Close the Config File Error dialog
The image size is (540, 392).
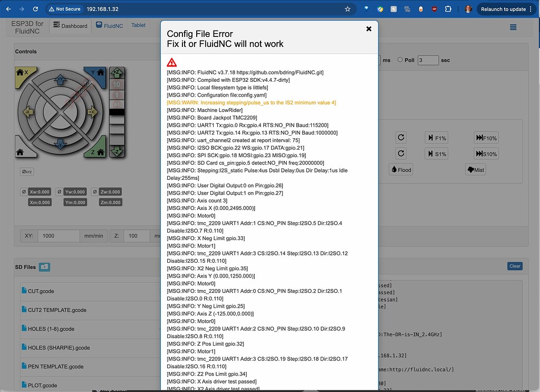[x=369, y=29]
